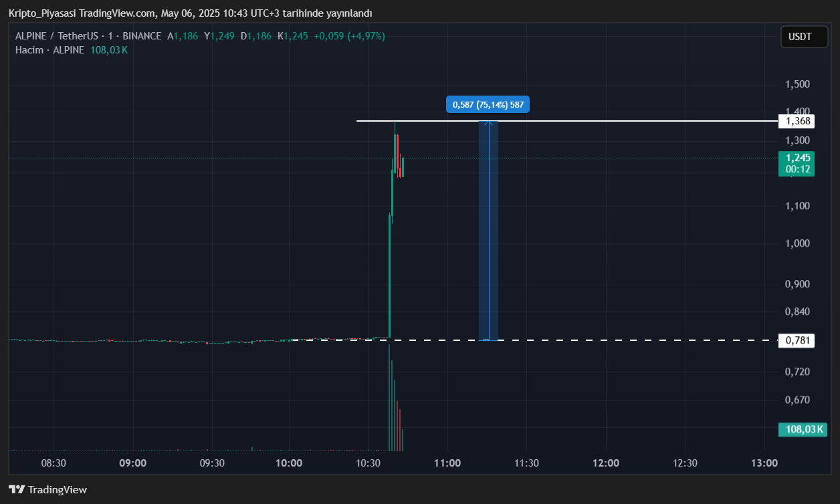This screenshot has width=840, height=504.
Task: Click the 108,03K volume axis label
Action: coord(803,429)
